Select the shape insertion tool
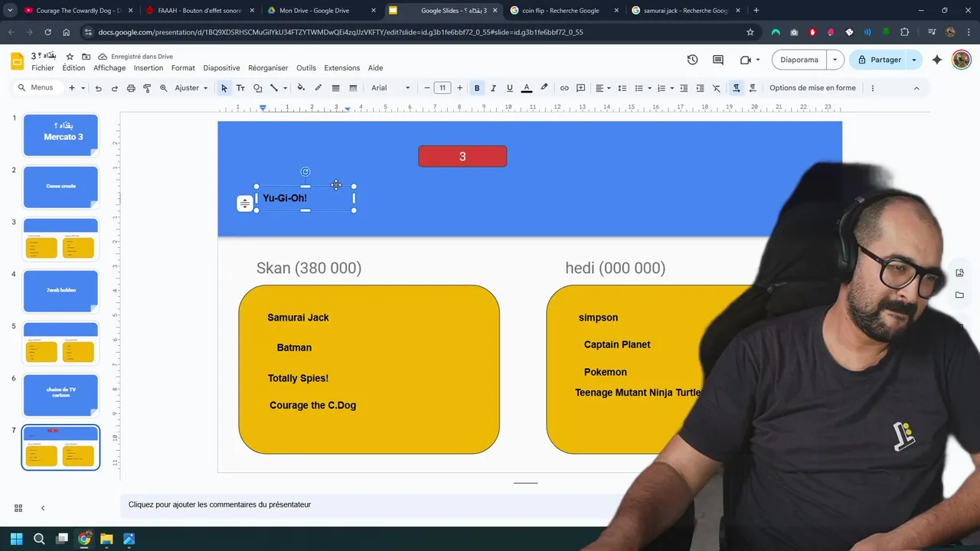The height and width of the screenshot is (551, 980). click(257, 88)
